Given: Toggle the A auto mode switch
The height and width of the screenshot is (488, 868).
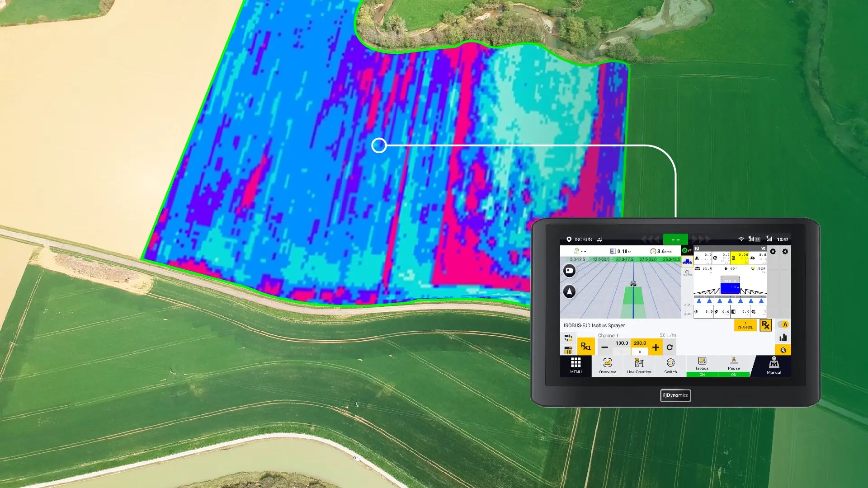Looking at the screenshot, I should [783, 324].
